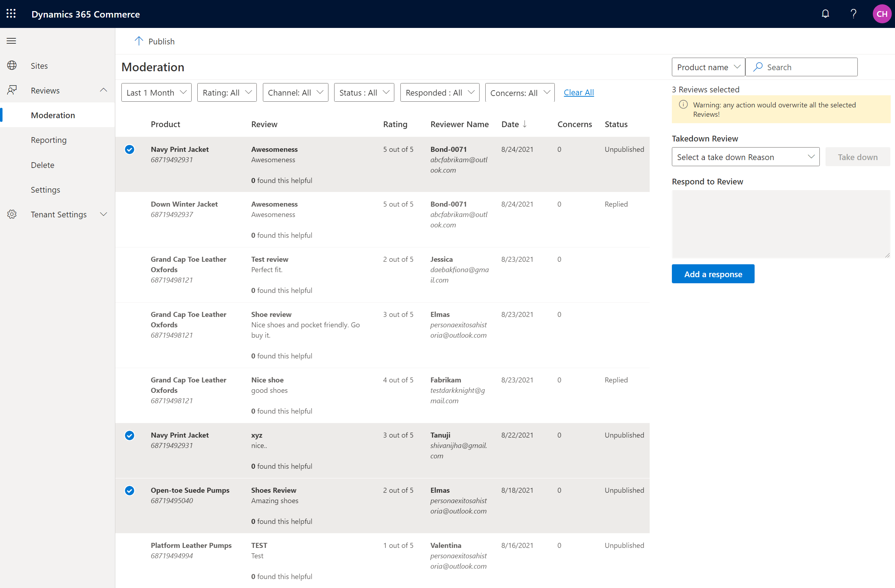Open the Reporting menu item
Image resolution: width=895 pixels, height=588 pixels.
click(48, 139)
